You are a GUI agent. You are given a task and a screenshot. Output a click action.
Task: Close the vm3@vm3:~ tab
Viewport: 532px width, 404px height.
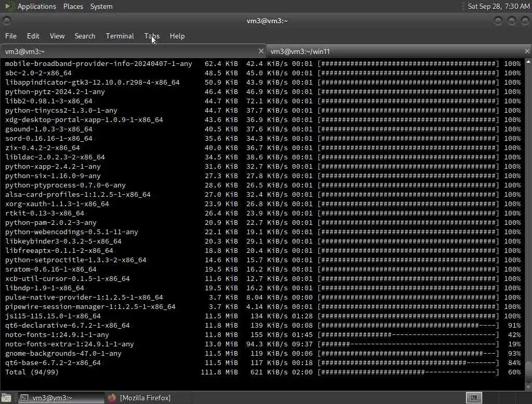261,51
